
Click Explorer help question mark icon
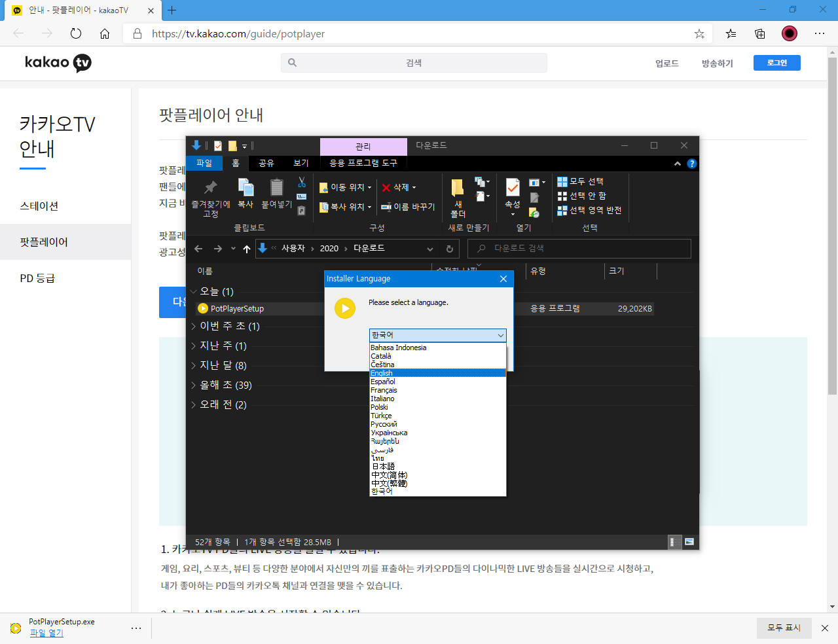[692, 164]
